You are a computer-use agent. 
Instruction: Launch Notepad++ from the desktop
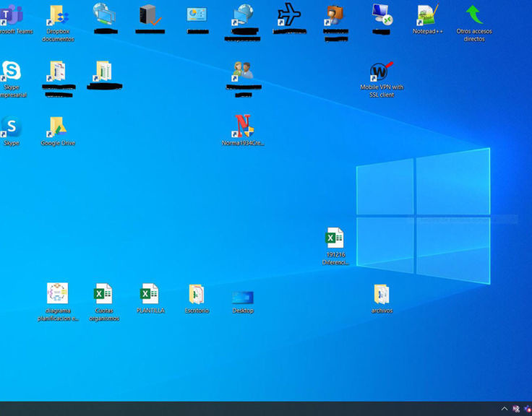tap(427, 16)
